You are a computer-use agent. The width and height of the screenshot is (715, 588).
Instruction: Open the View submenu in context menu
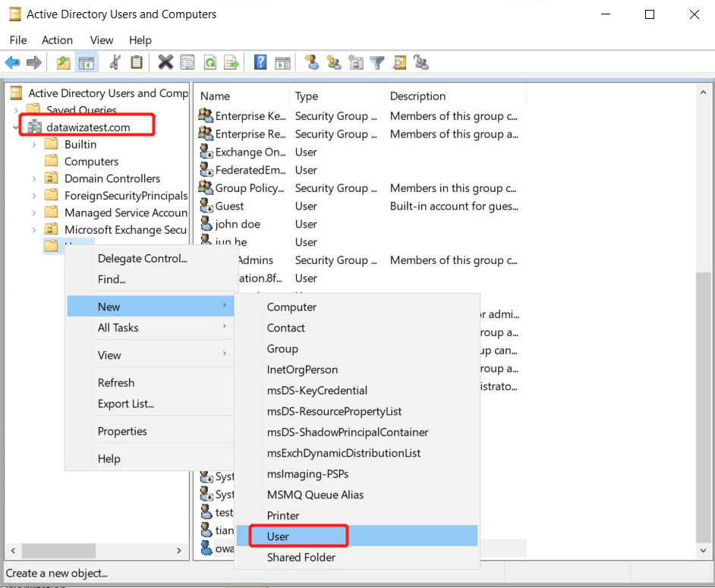tap(150, 355)
